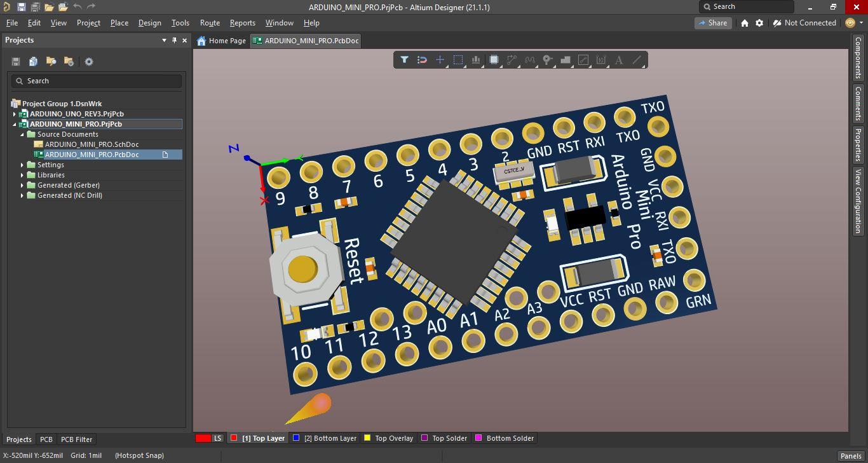
Task: Expand the Generated (Gerber) folder
Action: coord(22,185)
